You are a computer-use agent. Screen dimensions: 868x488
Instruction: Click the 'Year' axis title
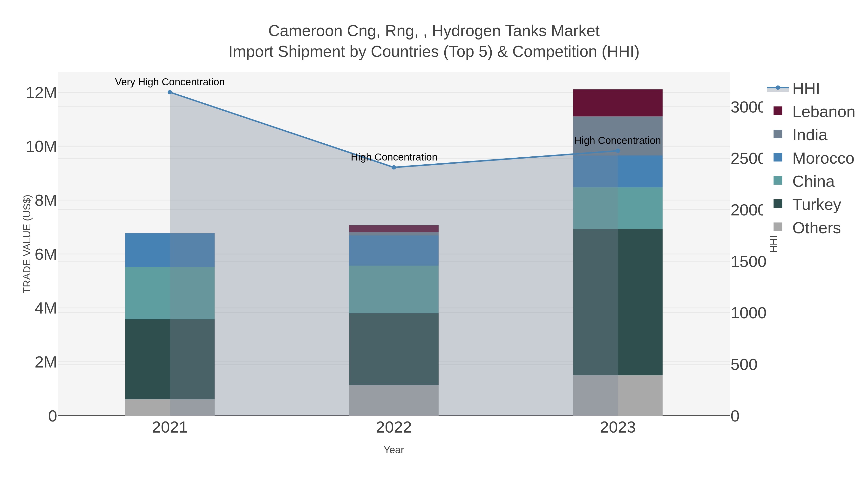pyautogui.click(x=393, y=450)
